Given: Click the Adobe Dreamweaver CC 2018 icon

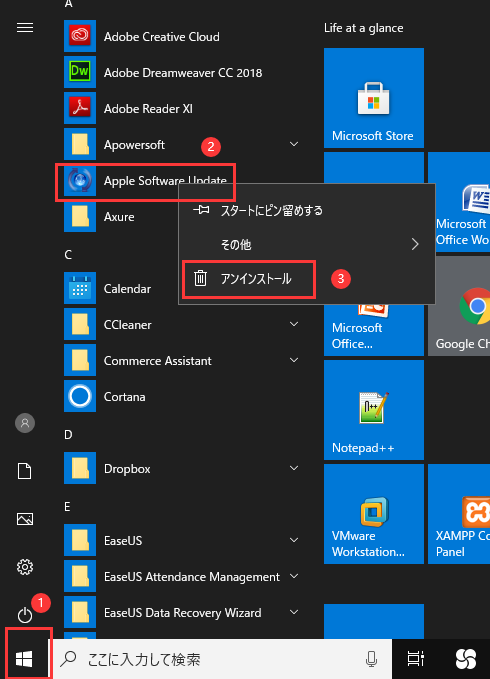Looking at the screenshot, I should coord(80,72).
